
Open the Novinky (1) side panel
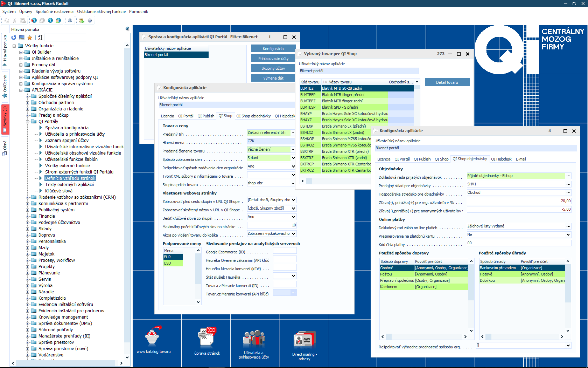click(x=5, y=119)
